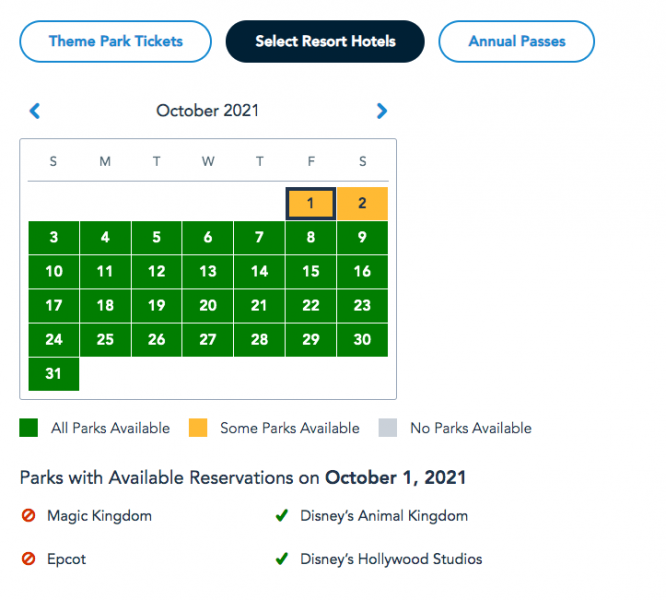Choose October 2 on the calendar

(x=362, y=204)
